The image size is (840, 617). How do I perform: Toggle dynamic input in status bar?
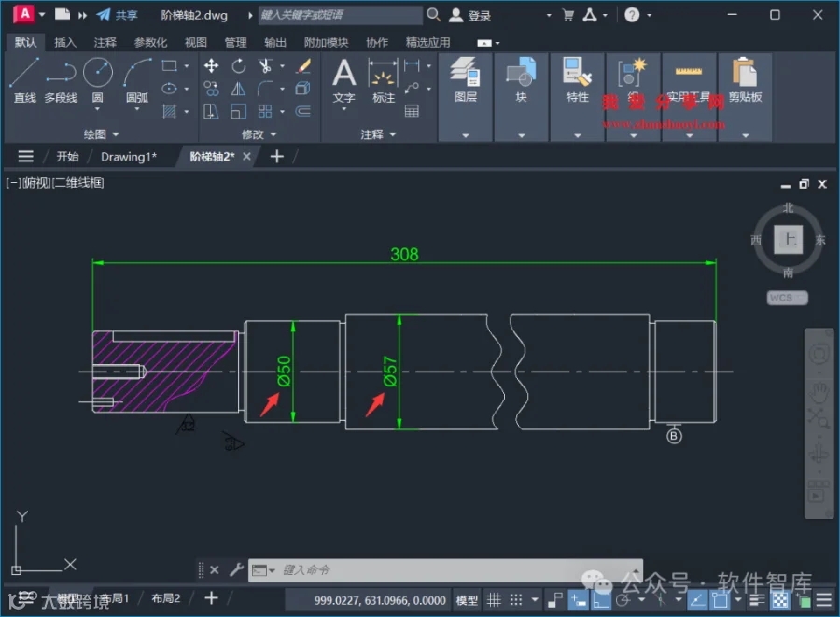click(x=578, y=600)
